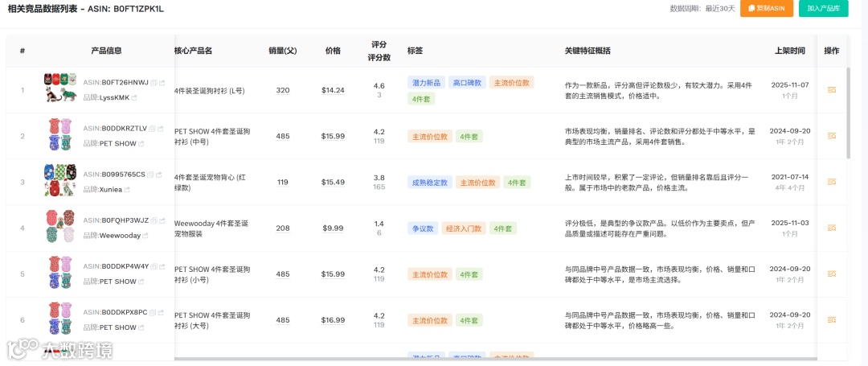868x366 pixels.
Task: Click product name Weewooday 4件套圣诞宠物服装
Action: pyautogui.click(x=211, y=228)
